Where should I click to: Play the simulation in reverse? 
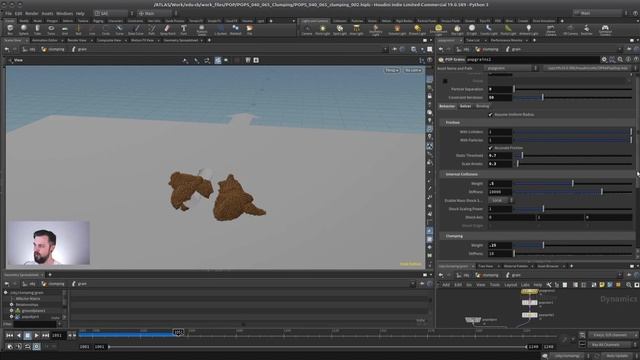tap(18, 336)
